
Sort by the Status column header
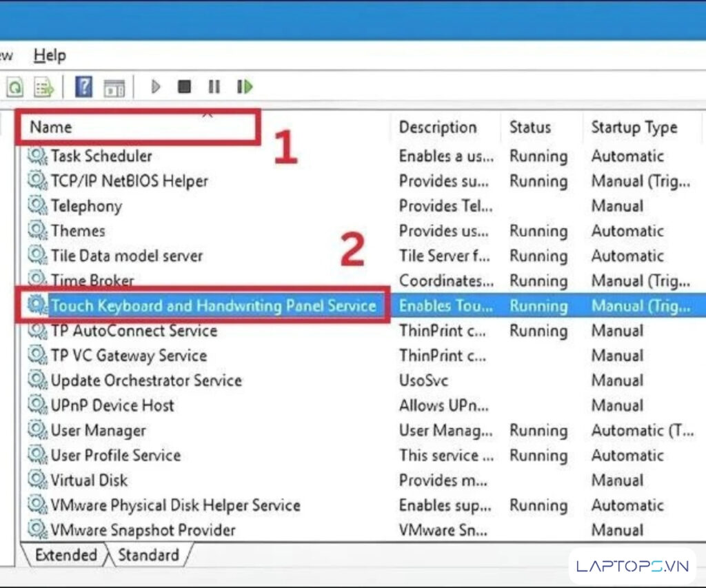(529, 127)
